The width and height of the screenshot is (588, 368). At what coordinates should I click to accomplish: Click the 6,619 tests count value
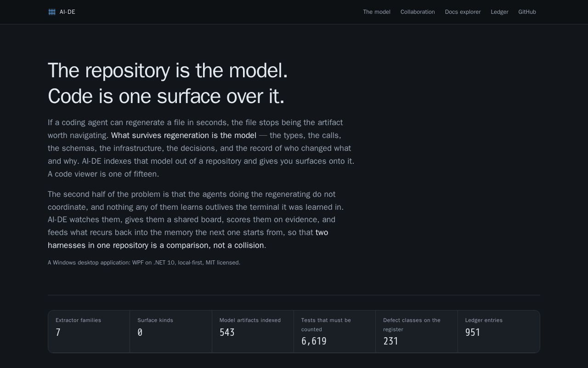tap(314, 341)
